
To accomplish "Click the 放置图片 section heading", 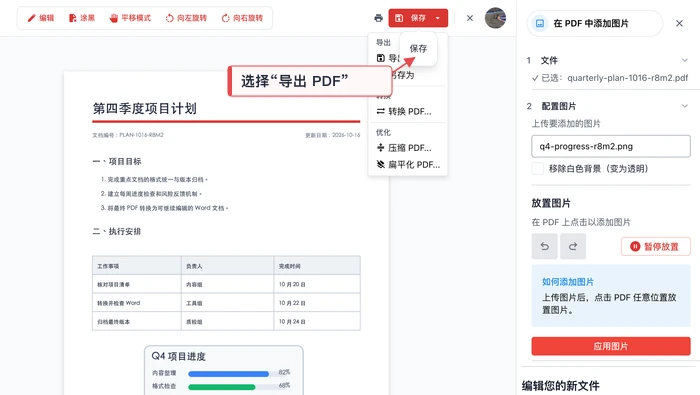I will click(551, 203).
